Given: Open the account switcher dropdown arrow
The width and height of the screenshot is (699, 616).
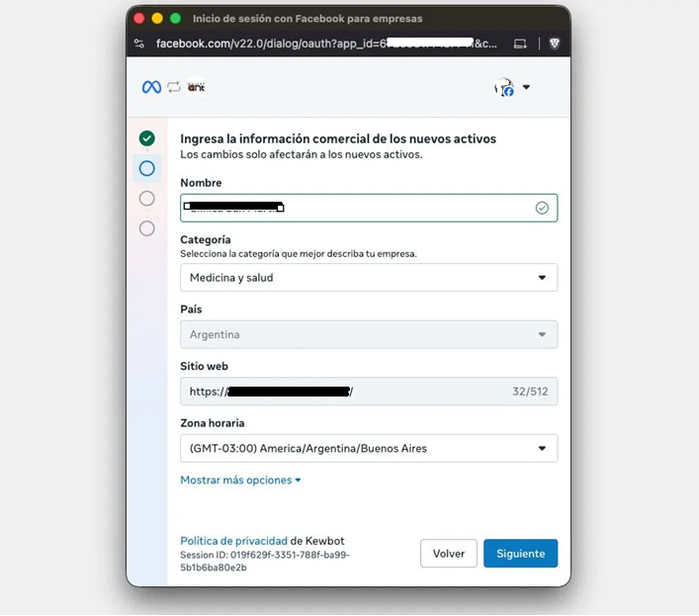Looking at the screenshot, I should [x=527, y=87].
